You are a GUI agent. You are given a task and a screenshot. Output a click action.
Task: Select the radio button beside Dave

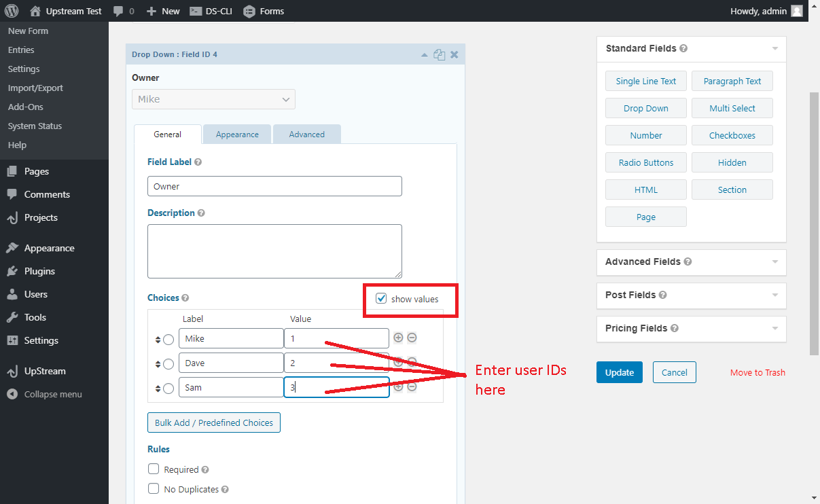pos(168,363)
